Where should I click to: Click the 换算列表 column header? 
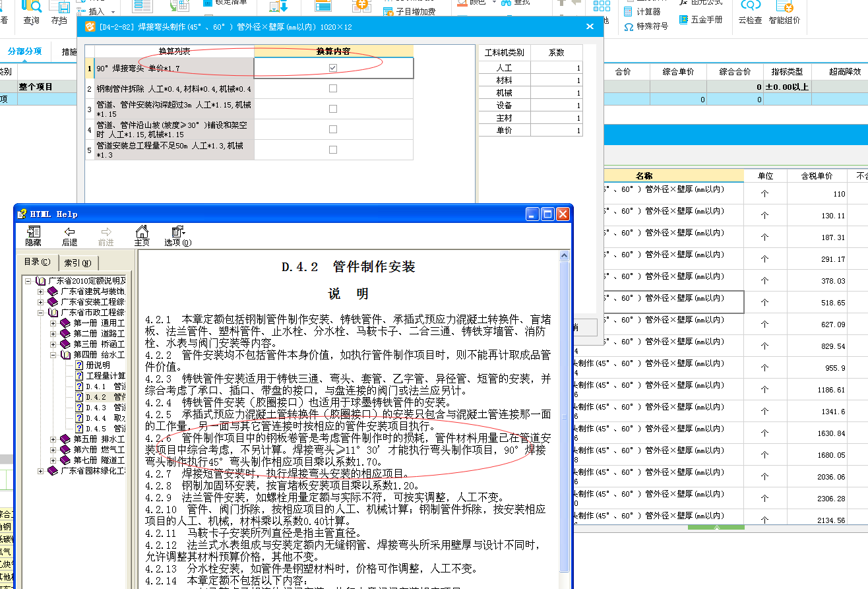click(x=174, y=51)
